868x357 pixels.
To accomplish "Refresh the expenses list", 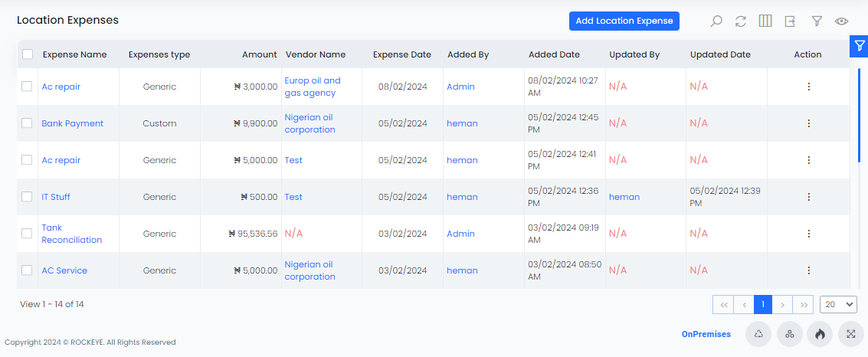I will 741,21.
